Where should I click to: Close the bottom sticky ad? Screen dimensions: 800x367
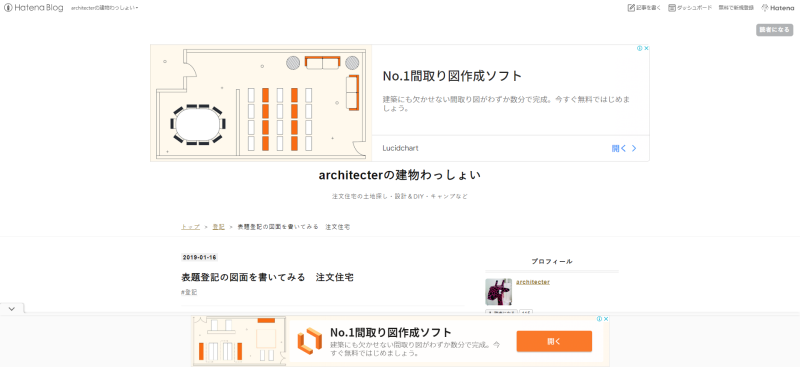coord(606,319)
